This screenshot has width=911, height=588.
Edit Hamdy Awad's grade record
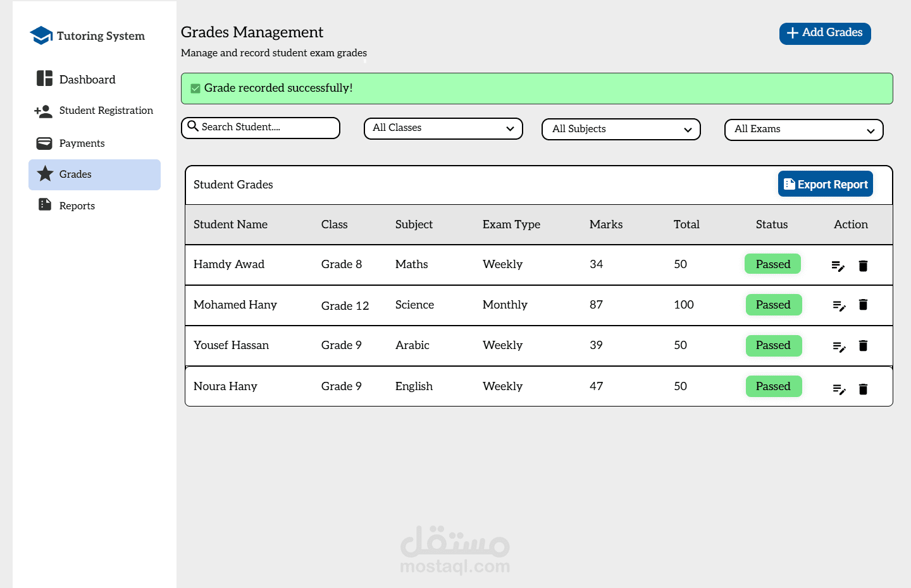(x=838, y=266)
